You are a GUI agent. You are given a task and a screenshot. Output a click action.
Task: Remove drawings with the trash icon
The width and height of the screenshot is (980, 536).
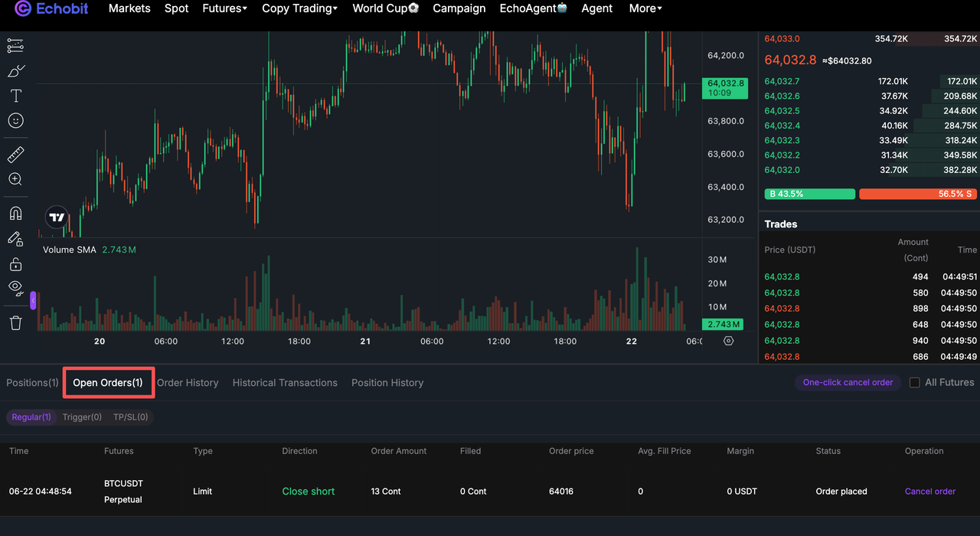coord(15,322)
